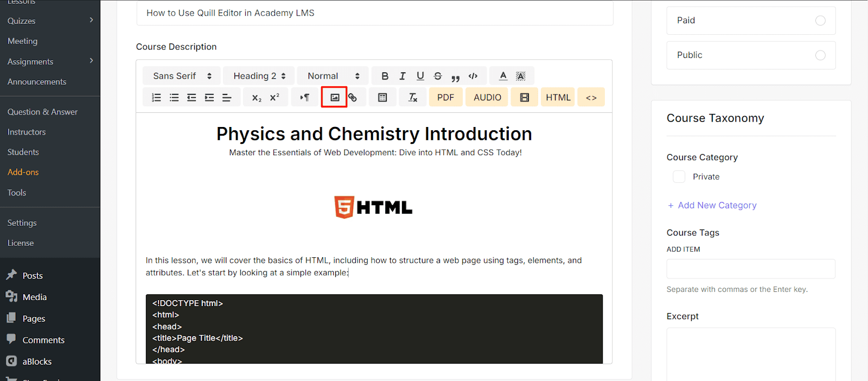The image size is (868, 381).
Task: Click the AUDIO embed button
Action: coord(487,98)
